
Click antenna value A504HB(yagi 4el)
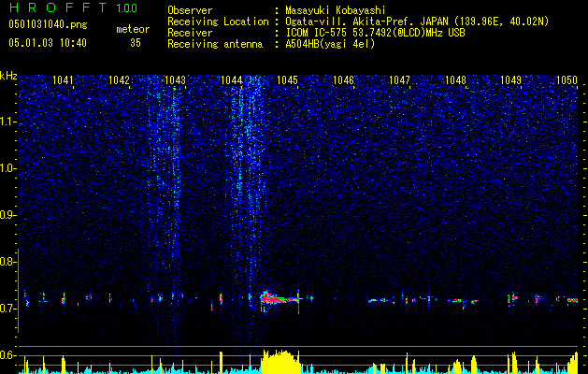coord(330,44)
